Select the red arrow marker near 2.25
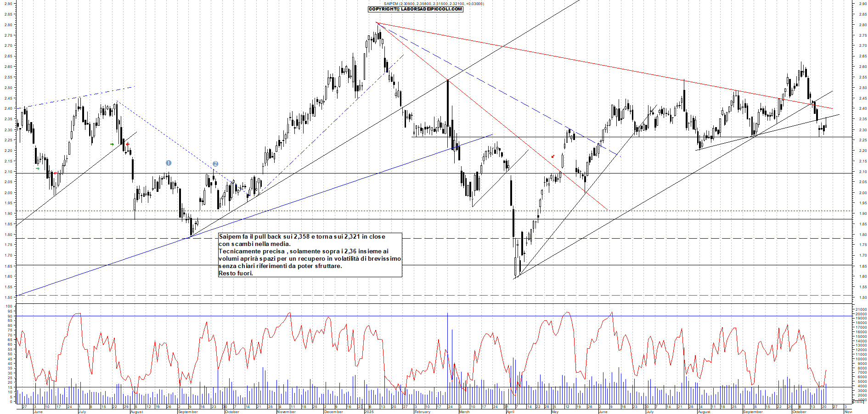Screen dimensions: 868x414 [128, 145]
